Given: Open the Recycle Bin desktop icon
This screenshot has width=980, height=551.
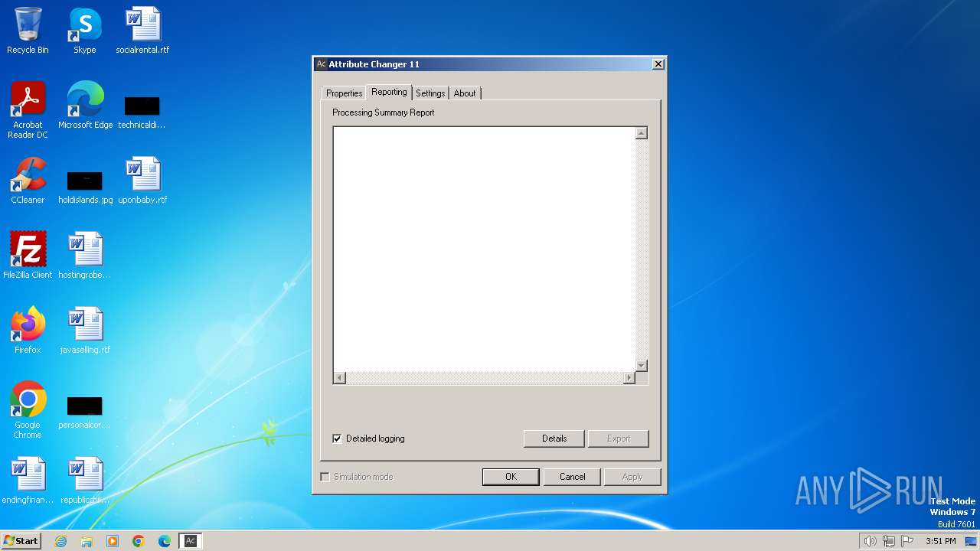Looking at the screenshot, I should click(x=28, y=31).
